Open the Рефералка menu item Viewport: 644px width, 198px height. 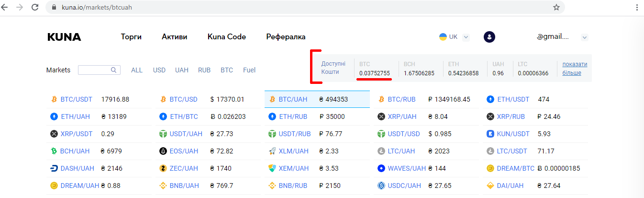[286, 37]
